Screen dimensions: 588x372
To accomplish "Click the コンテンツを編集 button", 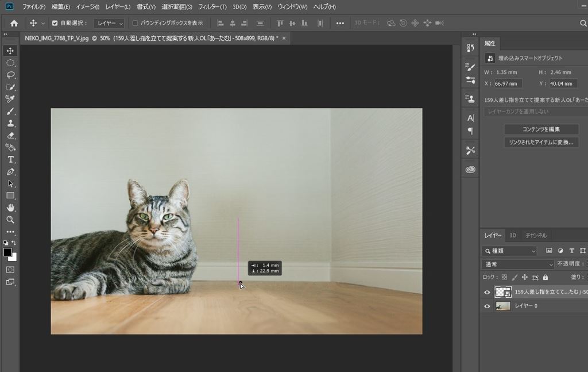I will tap(541, 129).
